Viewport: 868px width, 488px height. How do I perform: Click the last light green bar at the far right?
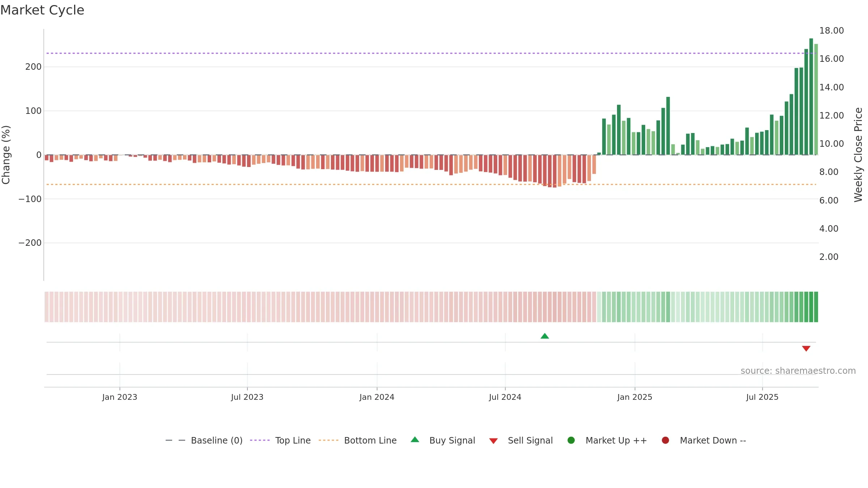point(816,99)
